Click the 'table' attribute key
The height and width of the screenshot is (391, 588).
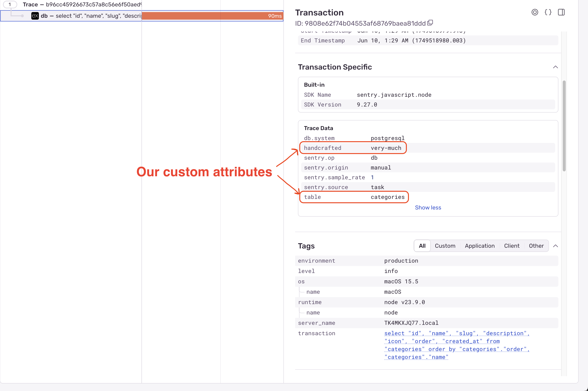click(x=312, y=197)
